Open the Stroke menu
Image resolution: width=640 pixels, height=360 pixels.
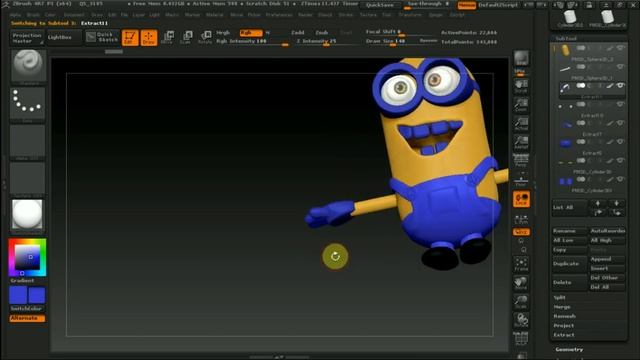coord(346,15)
